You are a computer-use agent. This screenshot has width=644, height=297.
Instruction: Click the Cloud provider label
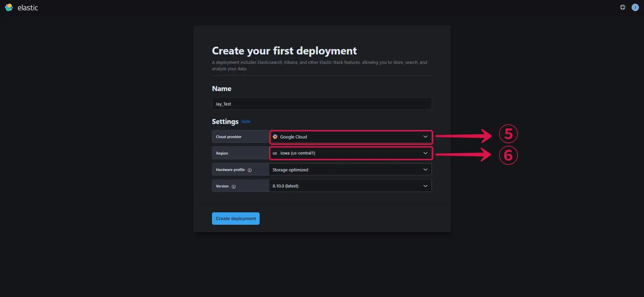point(229,137)
